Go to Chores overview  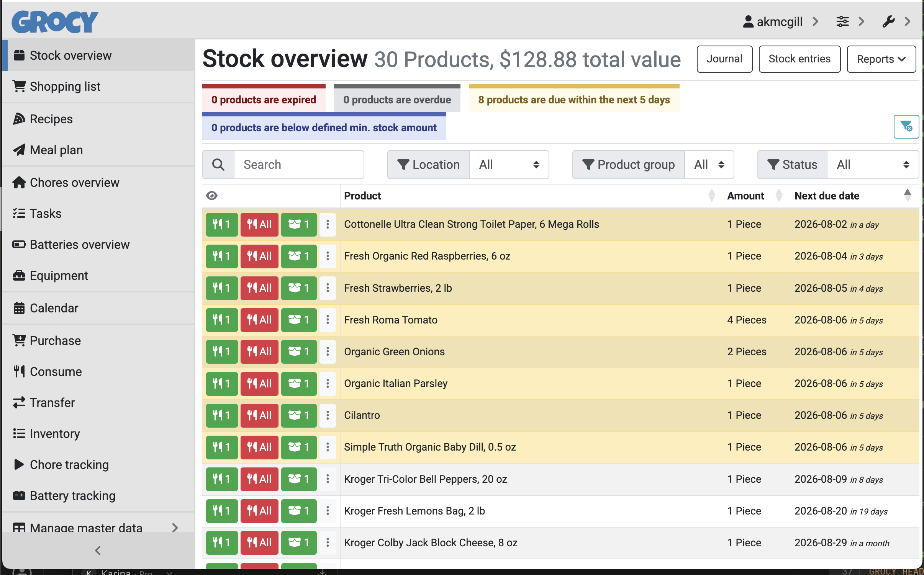[x=98, y=183]
